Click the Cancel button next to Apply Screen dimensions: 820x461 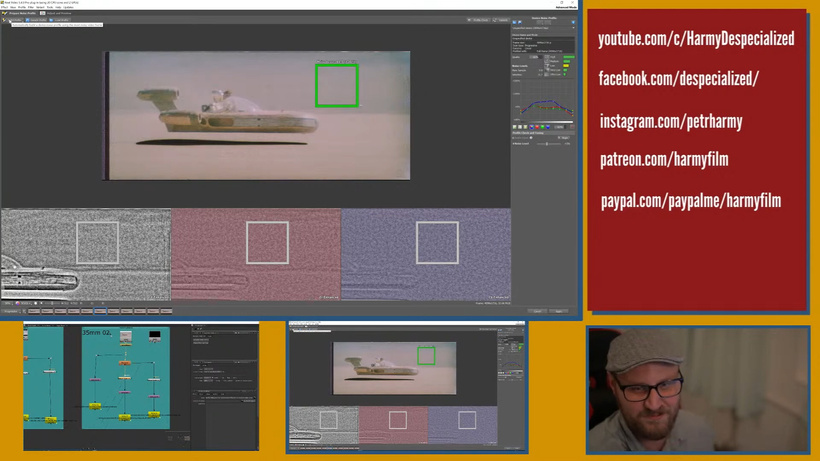(x=537, y=311)
